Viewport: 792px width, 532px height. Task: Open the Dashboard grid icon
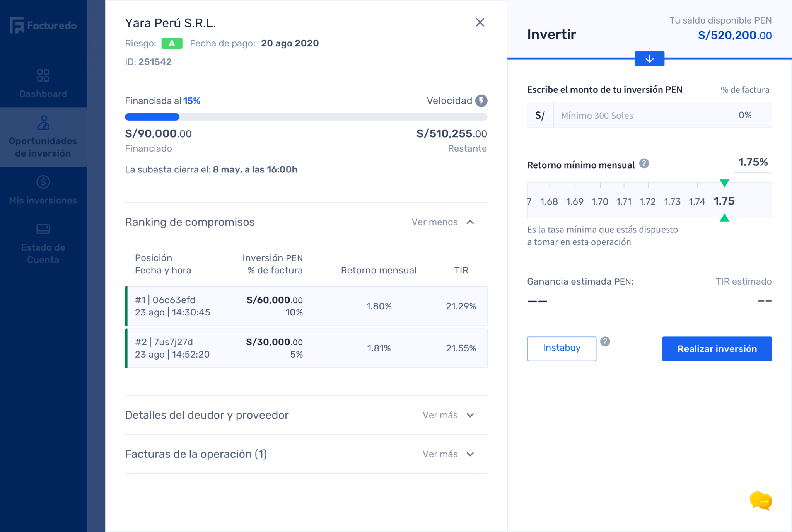tap(43, 75)
